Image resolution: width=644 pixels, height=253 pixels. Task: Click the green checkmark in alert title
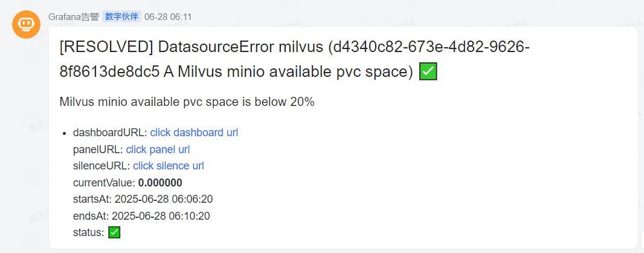[428, 72]
